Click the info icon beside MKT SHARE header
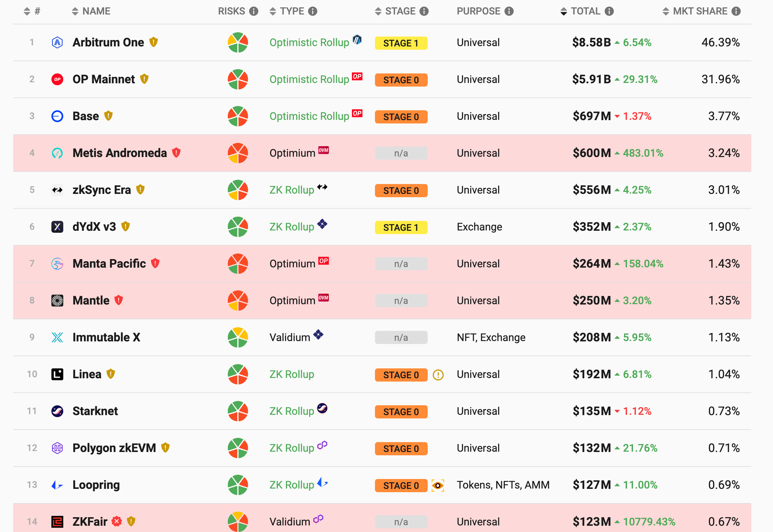Image resolution: width=773 pixels, height=532 pixels. tap(736, 11)
